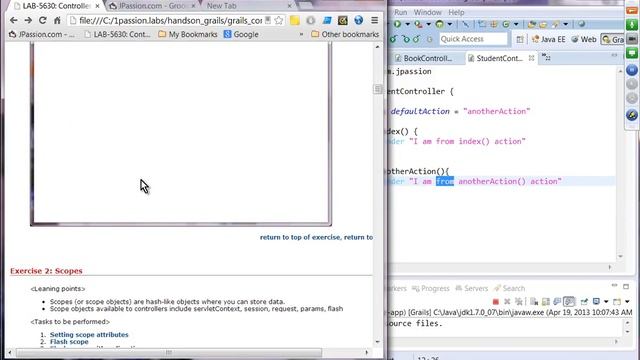Expand the hidden bookmarks chevron in Chrome

(301, 34)
